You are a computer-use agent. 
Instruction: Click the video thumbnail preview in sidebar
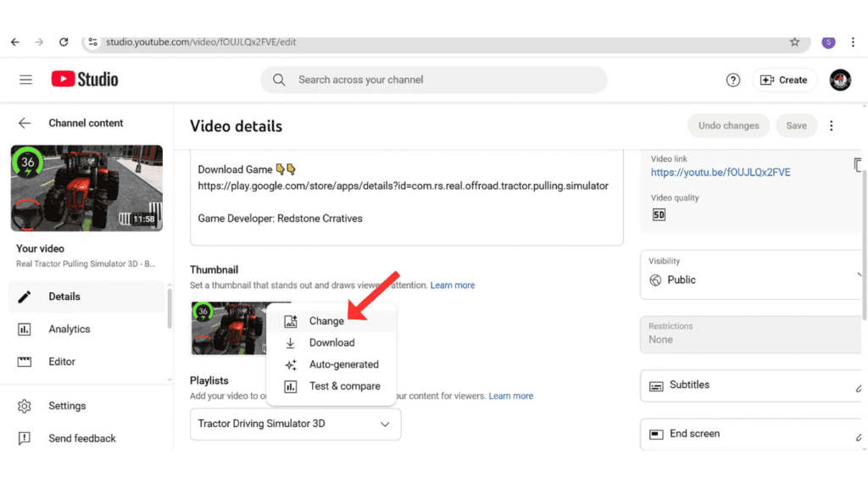86,188
